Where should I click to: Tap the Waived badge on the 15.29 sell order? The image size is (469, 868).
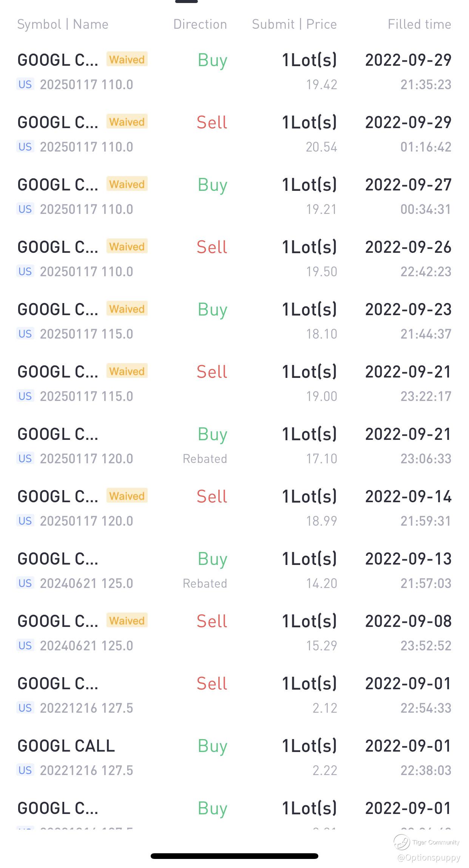[x=127, y=620]
